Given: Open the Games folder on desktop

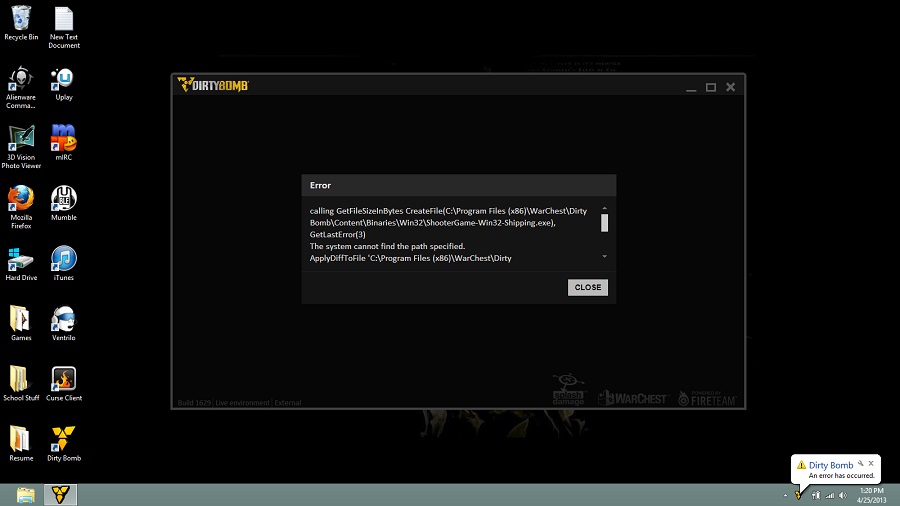Looking at the screenshot, I should 21,319.
